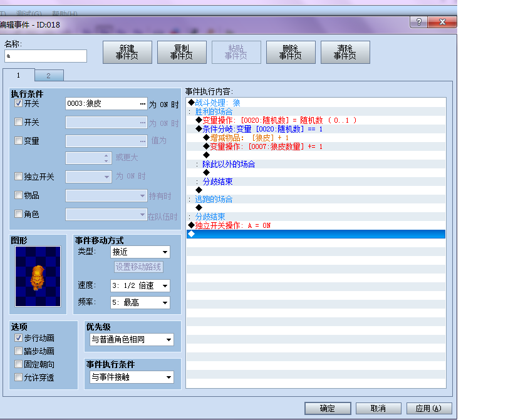
Task: Toggle the 步行动画 option
Action: pos(18,337)
